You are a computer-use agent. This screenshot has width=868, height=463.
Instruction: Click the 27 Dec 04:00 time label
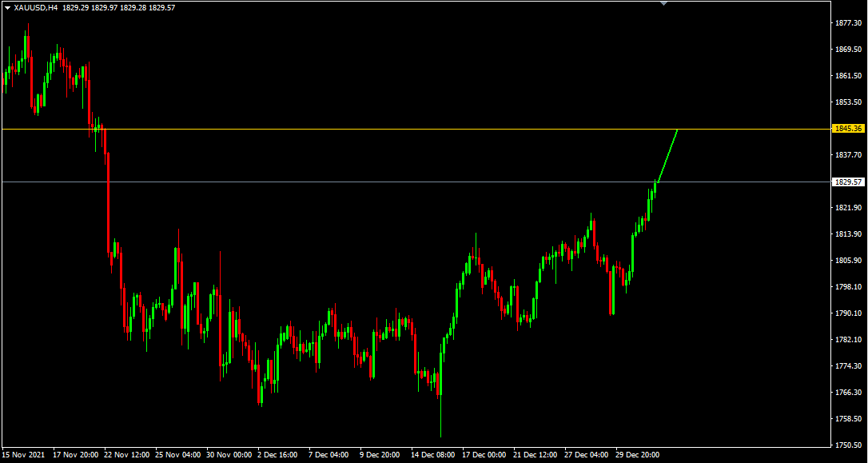[587, 454]
